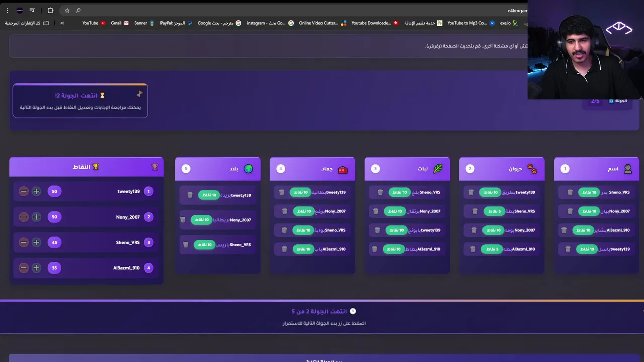The height and width of the screenshot is (362, 644).
Task: Delete tweety139's answer in the حيوان column
Action: [471, 192]
